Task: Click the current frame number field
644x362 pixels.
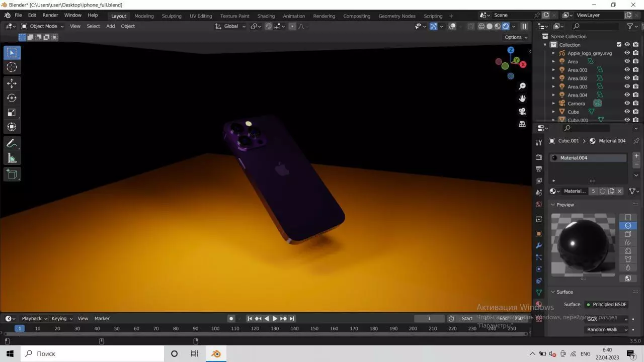Action: coord(429,318)
